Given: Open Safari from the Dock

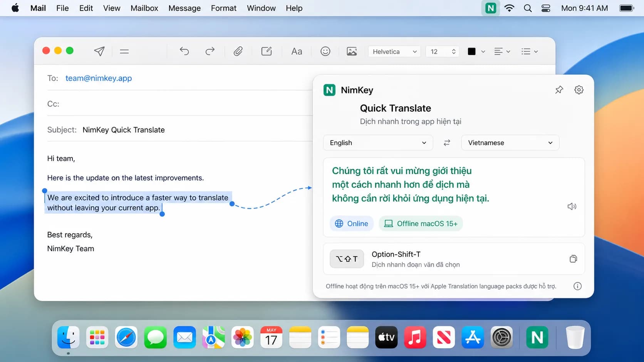Looking at the screenshot, I should coord(126,337).
